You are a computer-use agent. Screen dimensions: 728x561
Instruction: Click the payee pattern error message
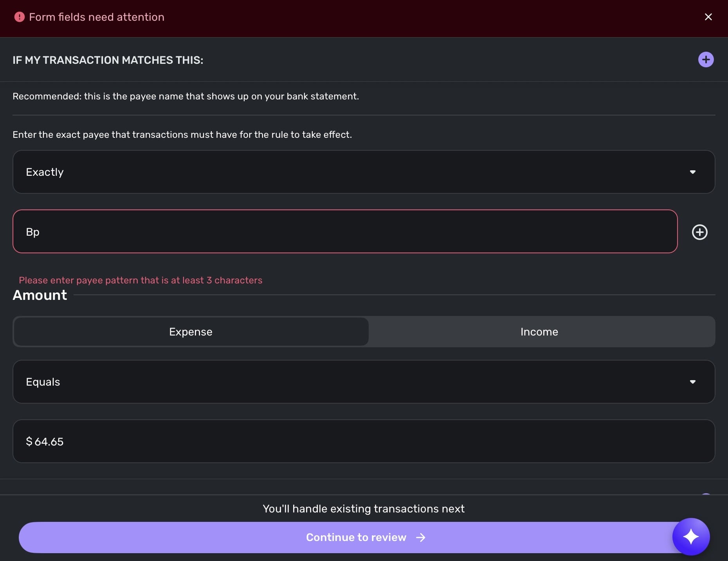pos(141,280)
